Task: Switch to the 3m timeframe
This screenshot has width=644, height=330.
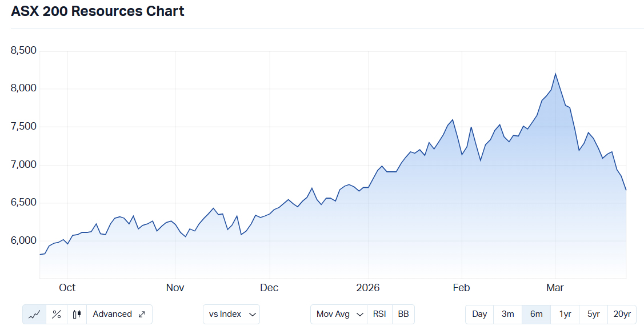Action: (507, 314)
